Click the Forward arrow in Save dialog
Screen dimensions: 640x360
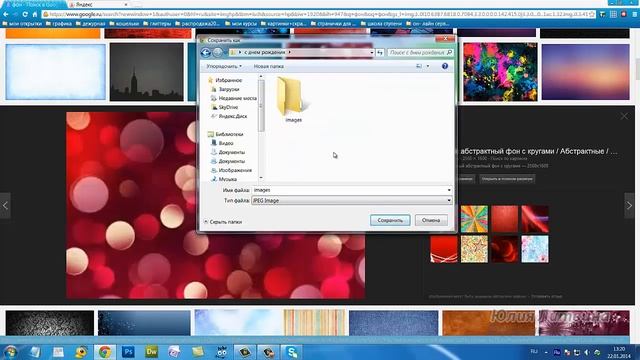click(218, 53)
